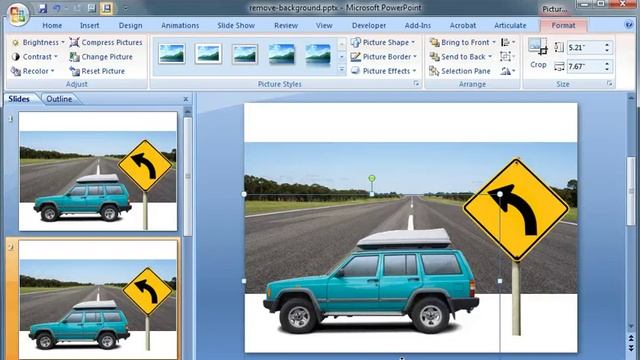Adjust width using the spinner arrows
640x360 pixels.
607,66
